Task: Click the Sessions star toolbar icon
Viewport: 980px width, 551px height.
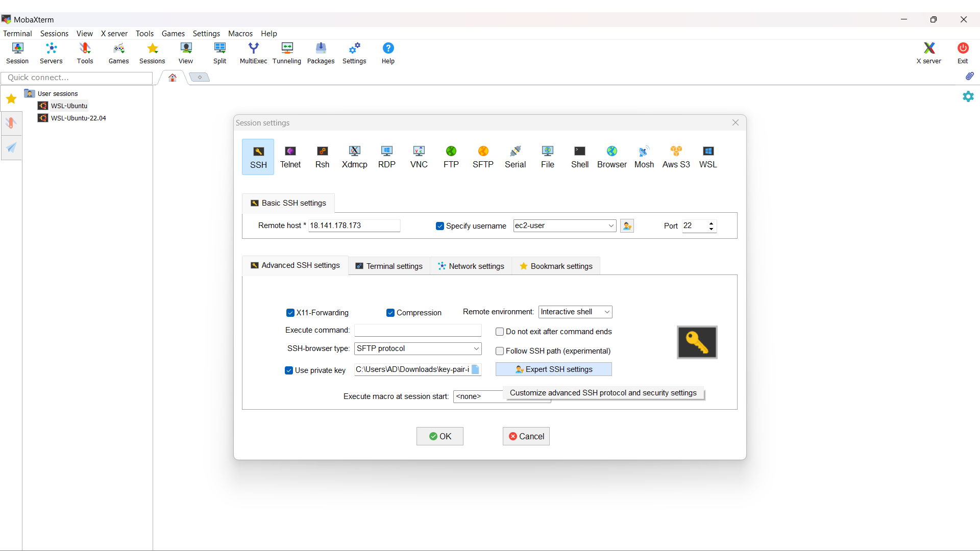Action: [x=152, y=53]
